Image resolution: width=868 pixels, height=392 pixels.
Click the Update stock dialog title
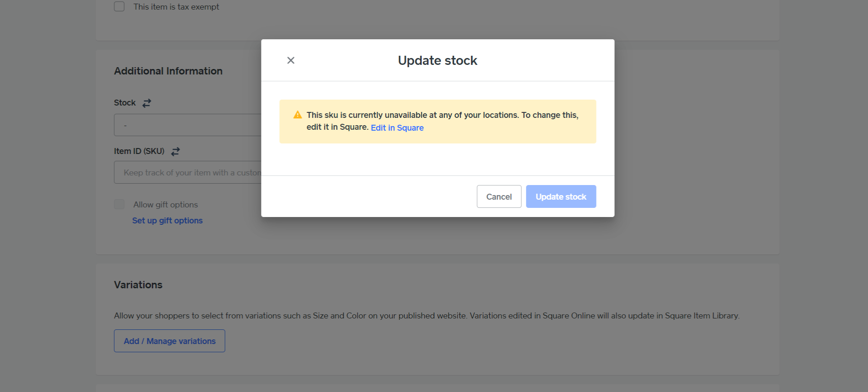438,60
